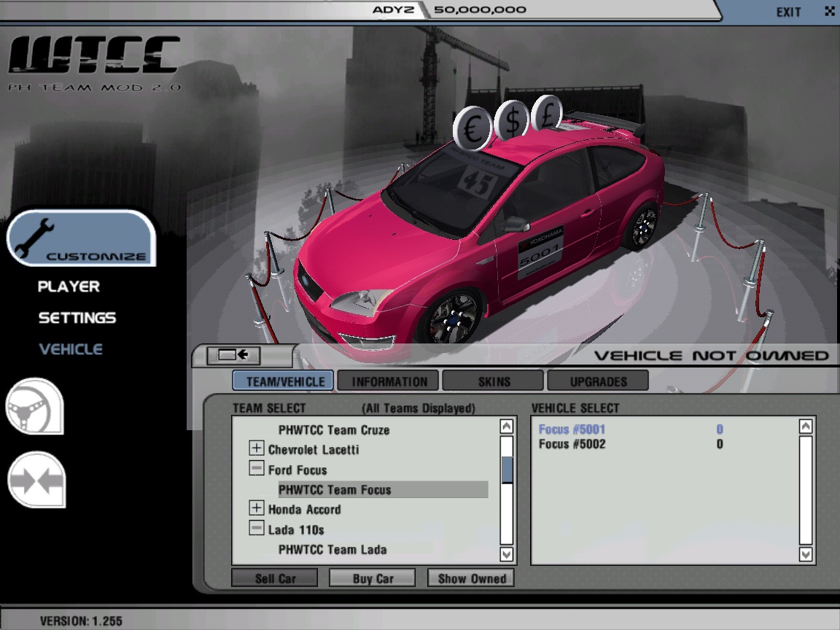Select Chevrolet Lacetti team row
The height and width of the screenshot is (630, 840).
[314, 449]
